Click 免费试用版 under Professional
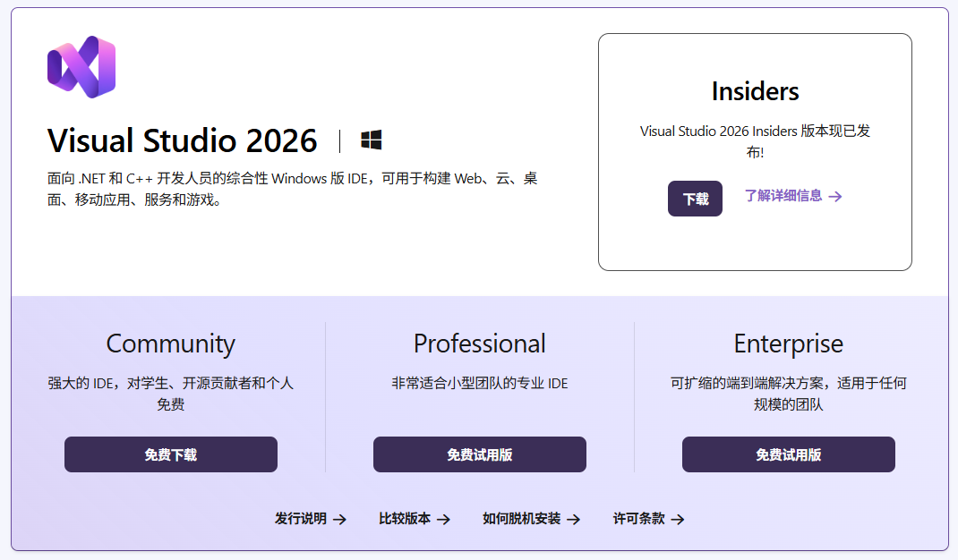 tap(480, 454)
